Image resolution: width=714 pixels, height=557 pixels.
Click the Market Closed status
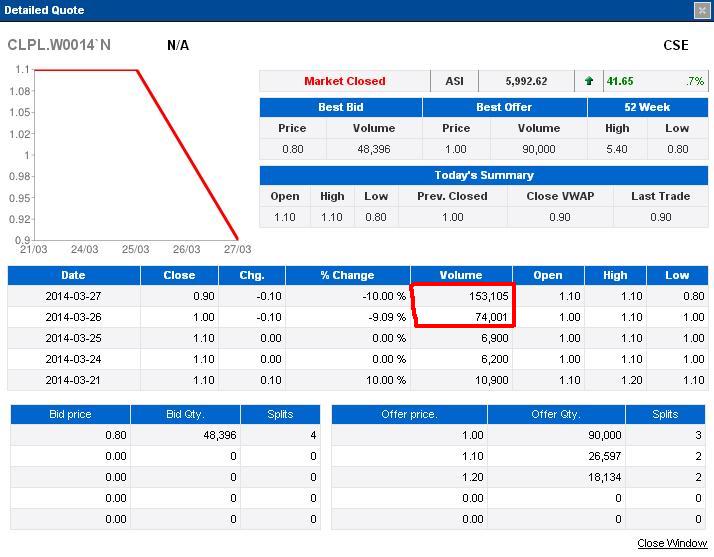(x=345, y=81)
